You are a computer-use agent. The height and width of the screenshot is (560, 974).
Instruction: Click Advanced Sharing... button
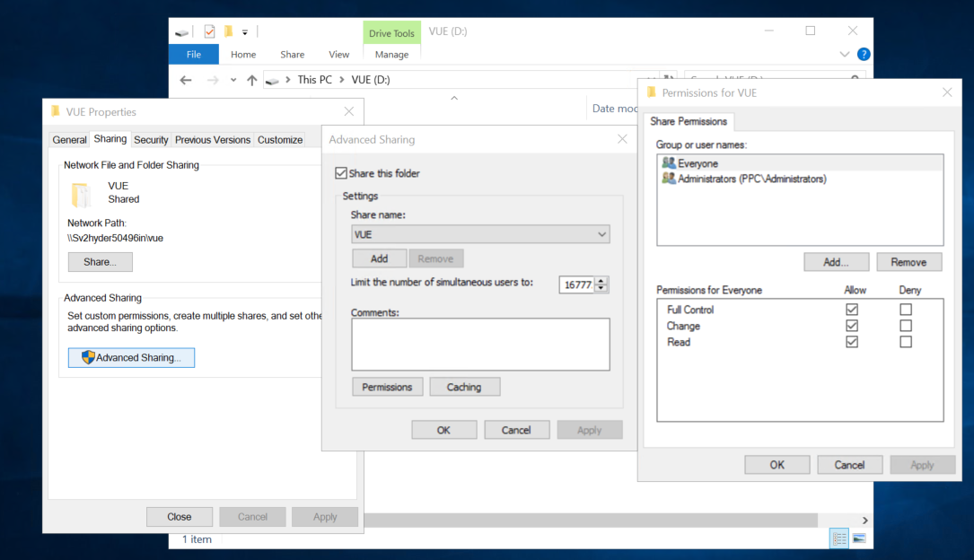coord(131,357)
